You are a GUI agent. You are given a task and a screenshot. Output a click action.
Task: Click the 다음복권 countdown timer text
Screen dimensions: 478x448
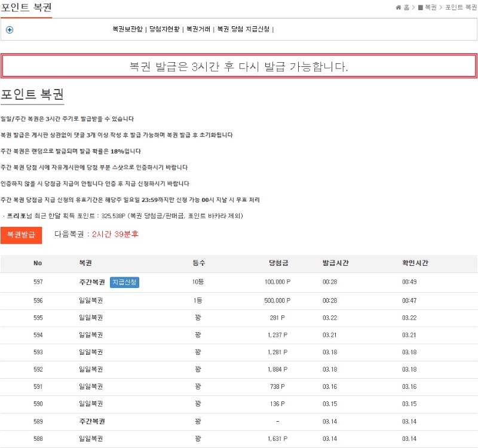(x=115, y=234)
